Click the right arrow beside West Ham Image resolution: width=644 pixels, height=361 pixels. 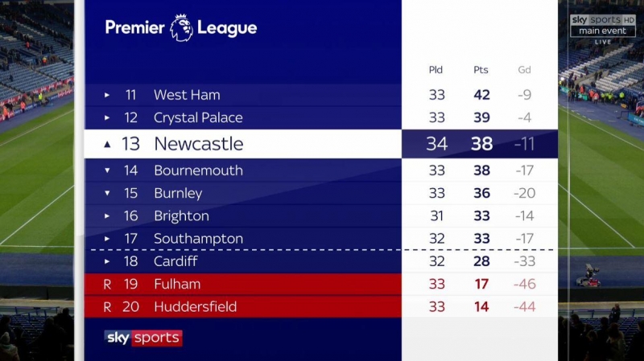pyautogui.click(x=107, y=95)
